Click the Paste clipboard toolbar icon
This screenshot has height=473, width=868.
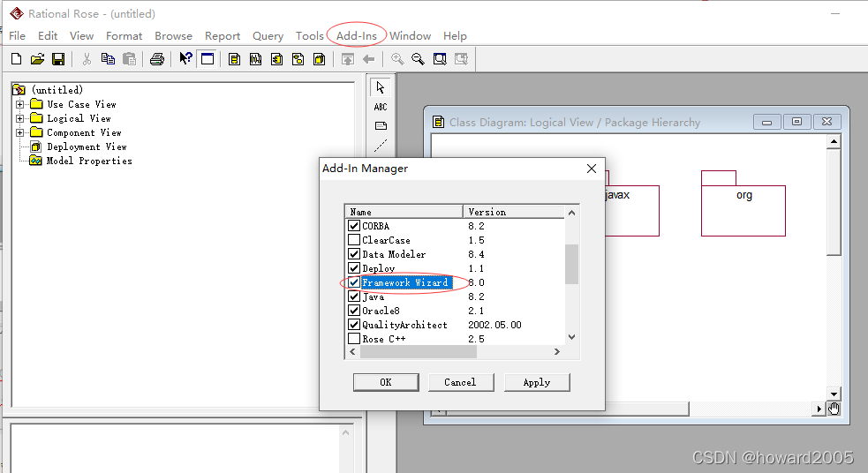129,58
